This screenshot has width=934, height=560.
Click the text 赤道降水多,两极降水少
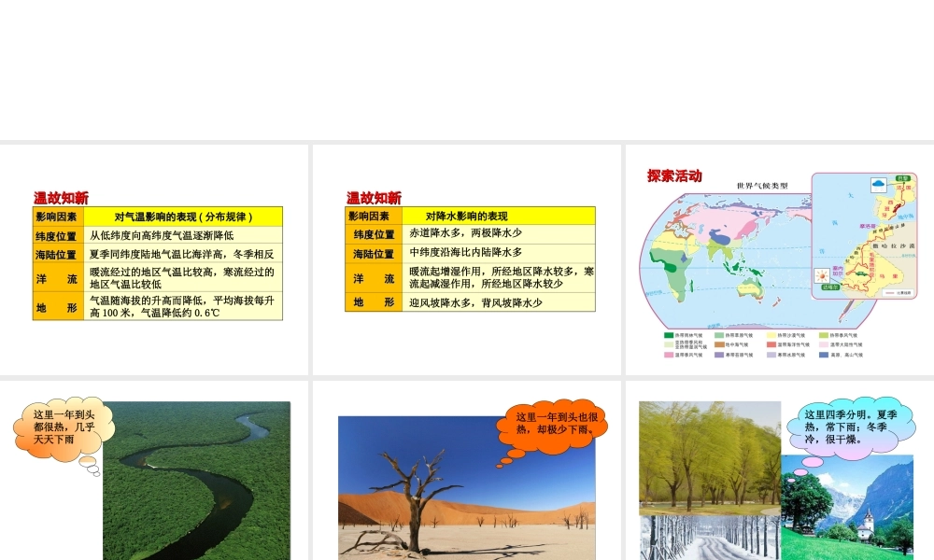465,232
